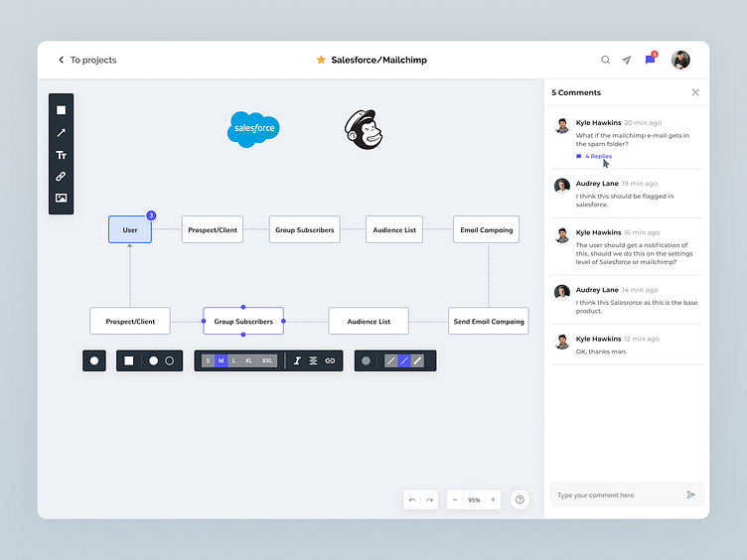Toggle italic text formatting

pos(297,360)
